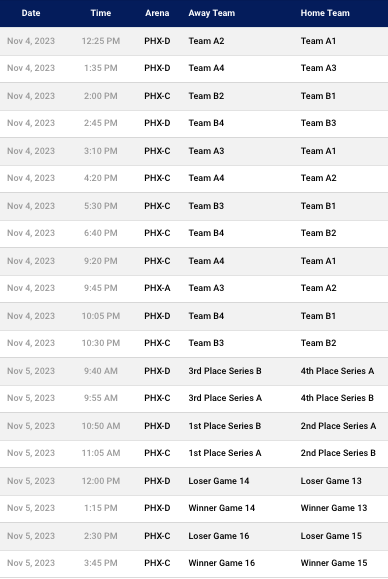Viewport: 388px width, 579px height.
Task: Click Team B4 in the 6:40 PM row
Action: coord(206,233)
